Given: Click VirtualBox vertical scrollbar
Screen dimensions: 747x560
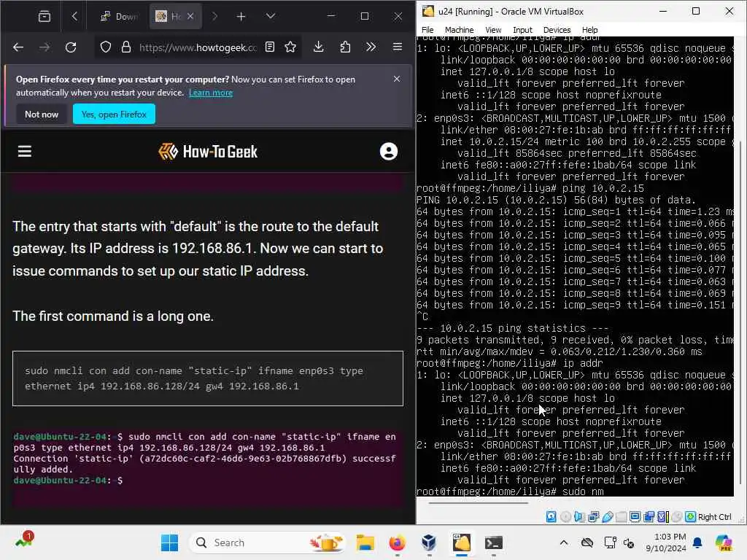Looking at the screenshot, I should 740,312.
